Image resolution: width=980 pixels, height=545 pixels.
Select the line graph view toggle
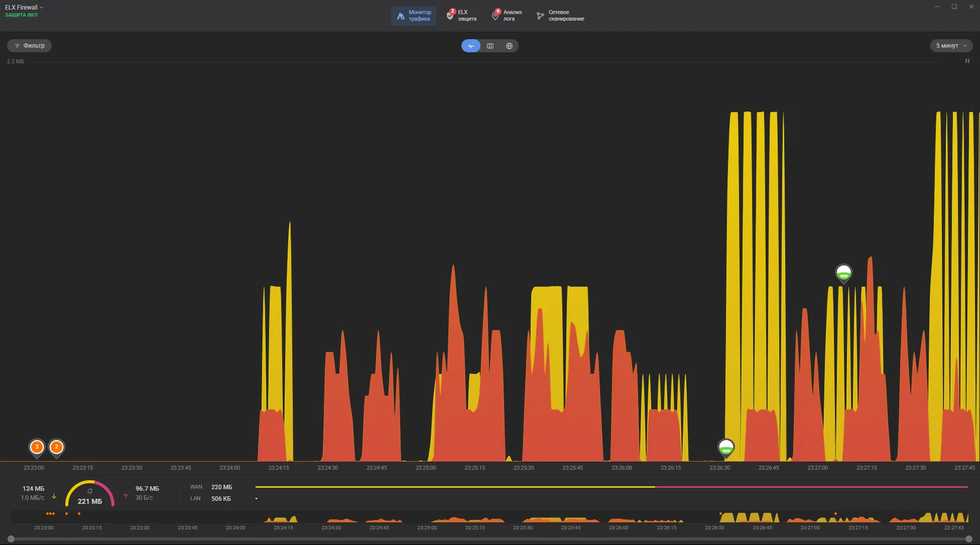[471, 46]
